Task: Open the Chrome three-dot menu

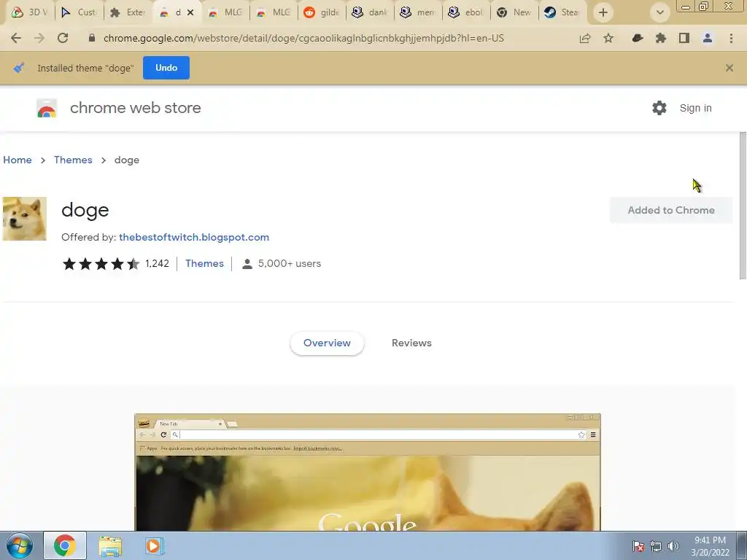Action: click(x=731, y=39)
